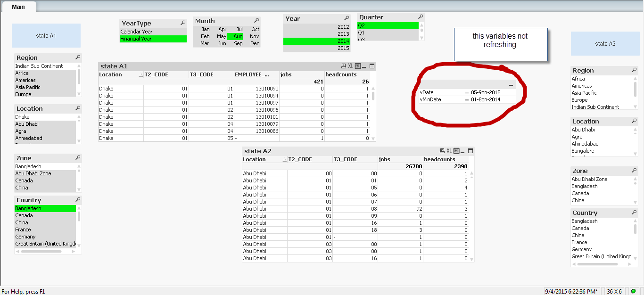
Task: Open search in Location list under state A2
Action: click(x=634, y=121)
